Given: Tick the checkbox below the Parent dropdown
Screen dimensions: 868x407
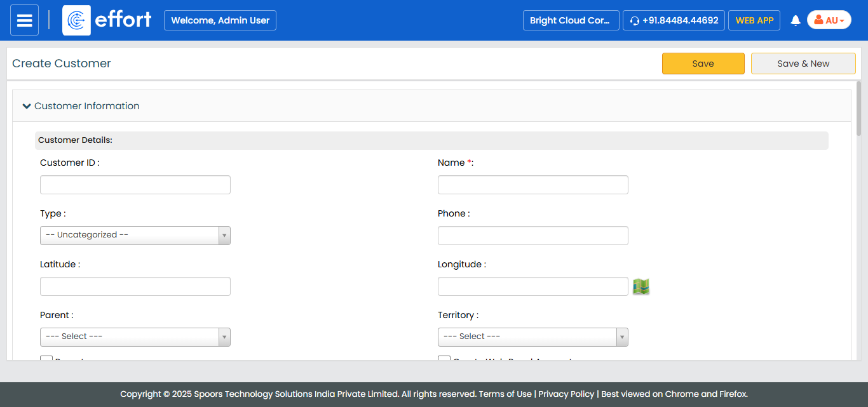Looking at the screenshot, I should click(46, 359).
